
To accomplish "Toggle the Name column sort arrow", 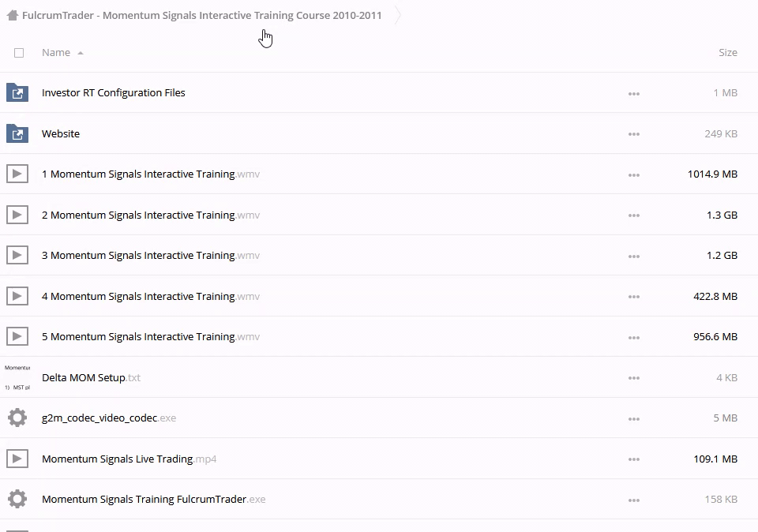I will pos(81,53).
